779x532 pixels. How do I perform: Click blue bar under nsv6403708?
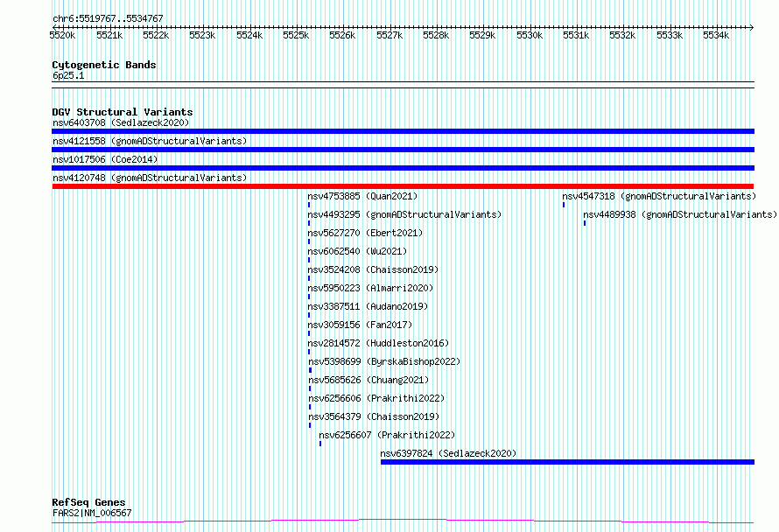click(x=403, y=131)
